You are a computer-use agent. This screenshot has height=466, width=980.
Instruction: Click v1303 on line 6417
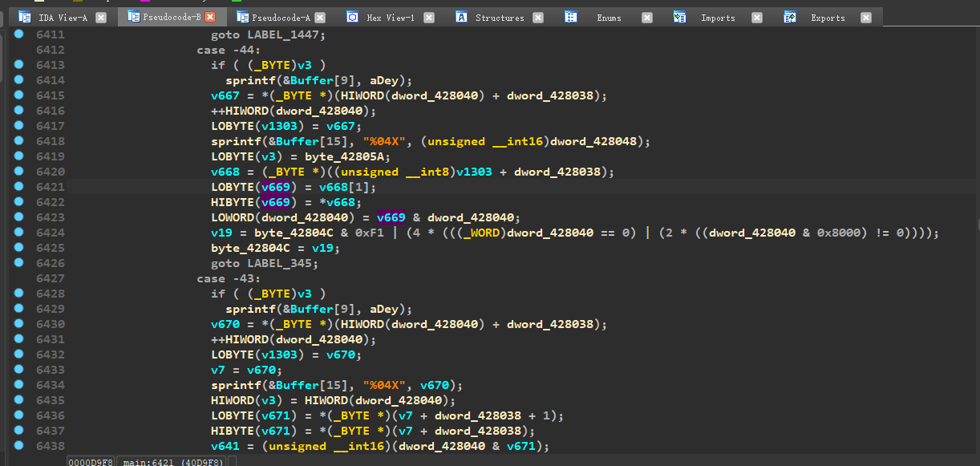pyautogui.click(x=278, y=126)
